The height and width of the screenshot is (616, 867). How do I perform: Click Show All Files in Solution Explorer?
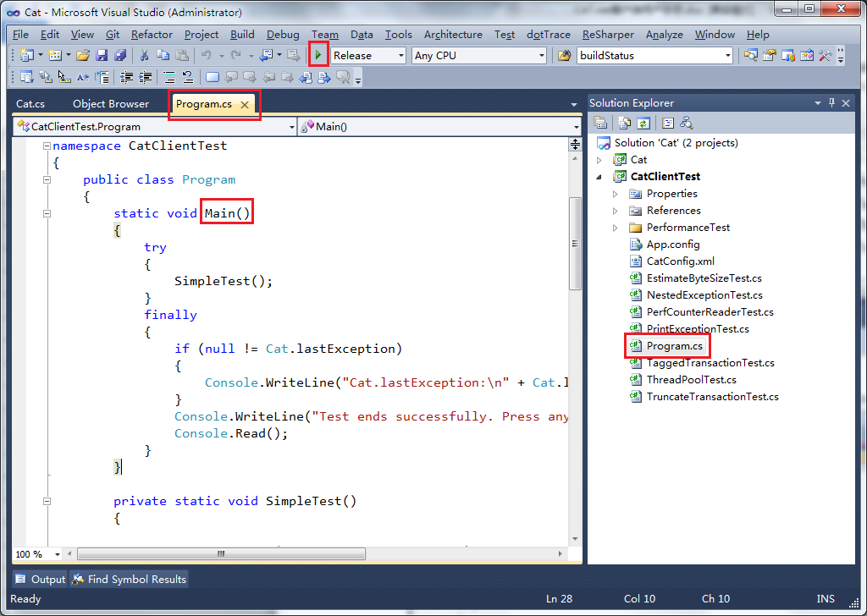[x=624, y=123]
